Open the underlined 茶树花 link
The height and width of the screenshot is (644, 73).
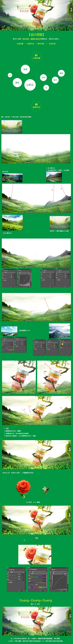tap(38, 39)
